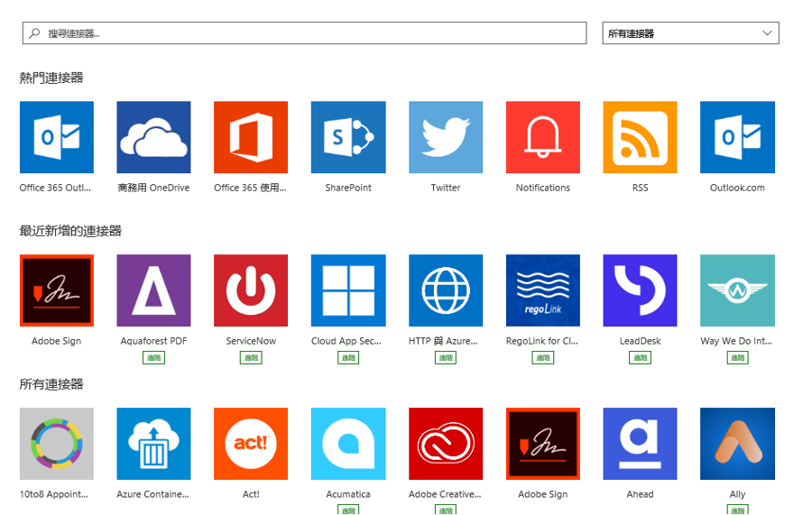Click the 'Ahead' label text
The width and height of the screenshot is (812, 515).
pyautogui.click(x=640, y=494)
